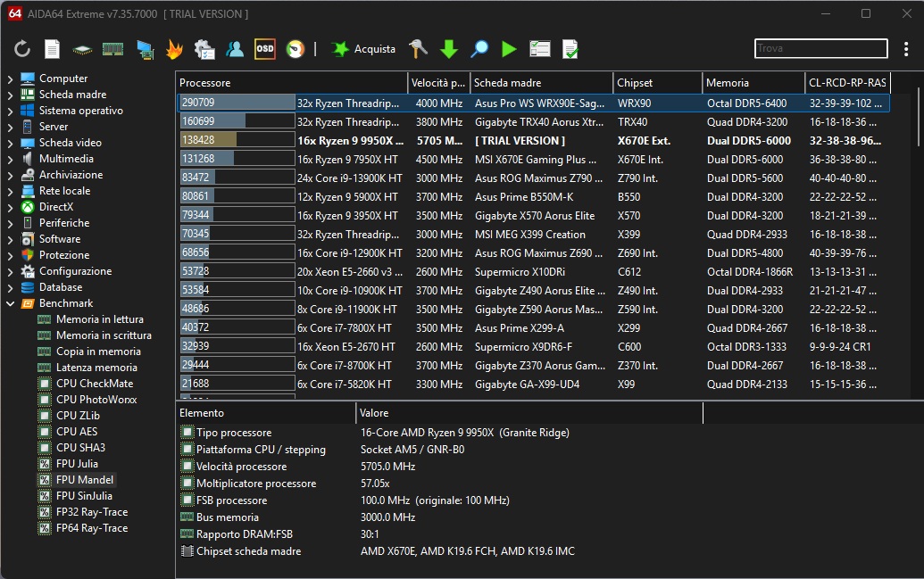Click the Acquista button label
The height and width of the screenshot is (579, 924).
tap(375, 49)
